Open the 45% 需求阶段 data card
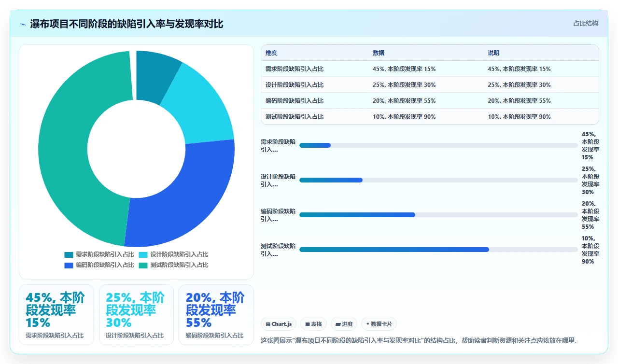This screenshot has width=618, height=364. (56, 315)
